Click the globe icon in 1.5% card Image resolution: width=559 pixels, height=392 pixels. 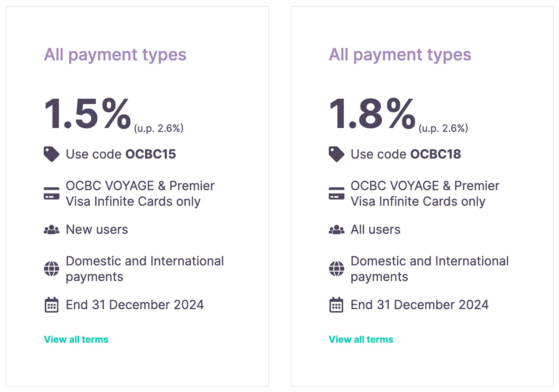tap(51, 268)
